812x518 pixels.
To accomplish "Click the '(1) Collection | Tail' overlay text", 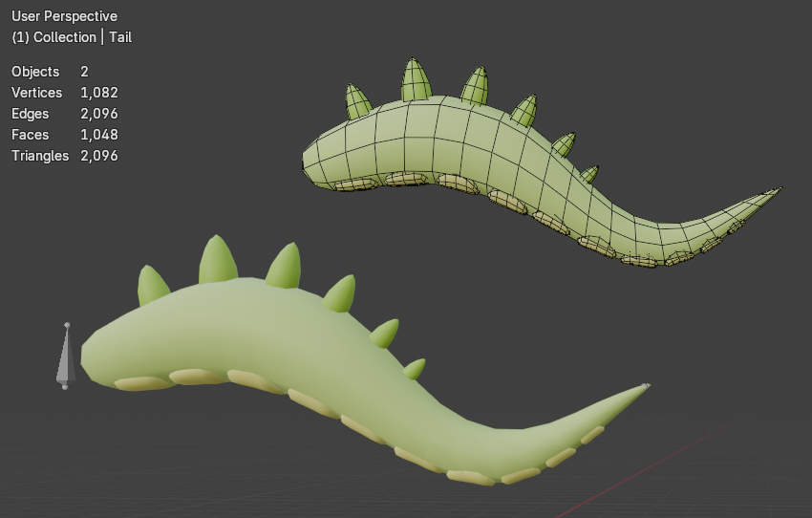I will pyautogui.click(x=72, y=37).
